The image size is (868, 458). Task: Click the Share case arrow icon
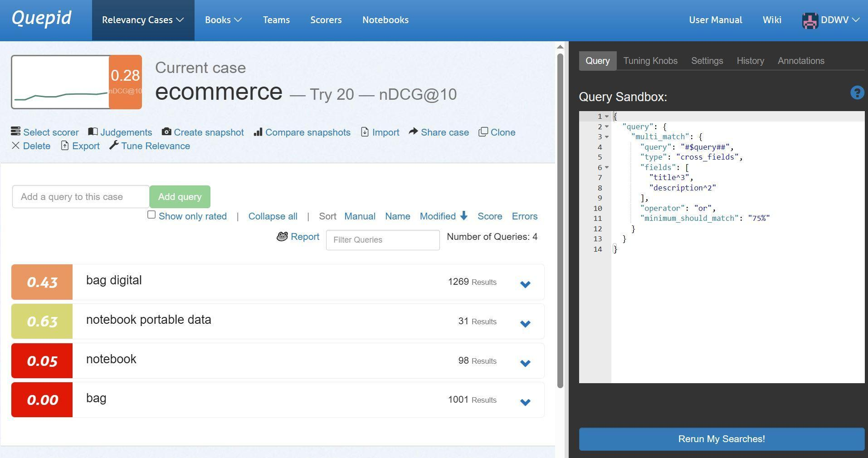click(413, 132)
